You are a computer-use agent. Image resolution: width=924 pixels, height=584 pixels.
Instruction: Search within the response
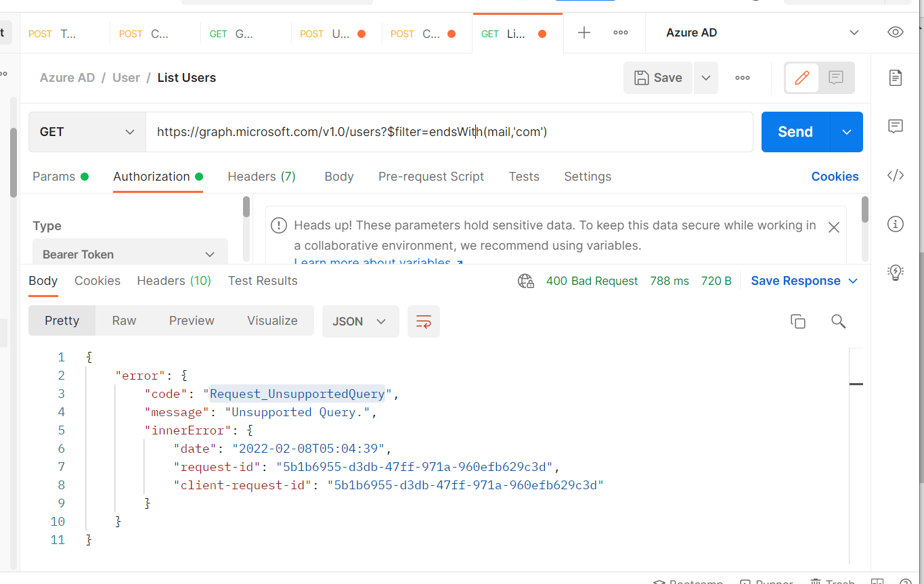[838, 321]
